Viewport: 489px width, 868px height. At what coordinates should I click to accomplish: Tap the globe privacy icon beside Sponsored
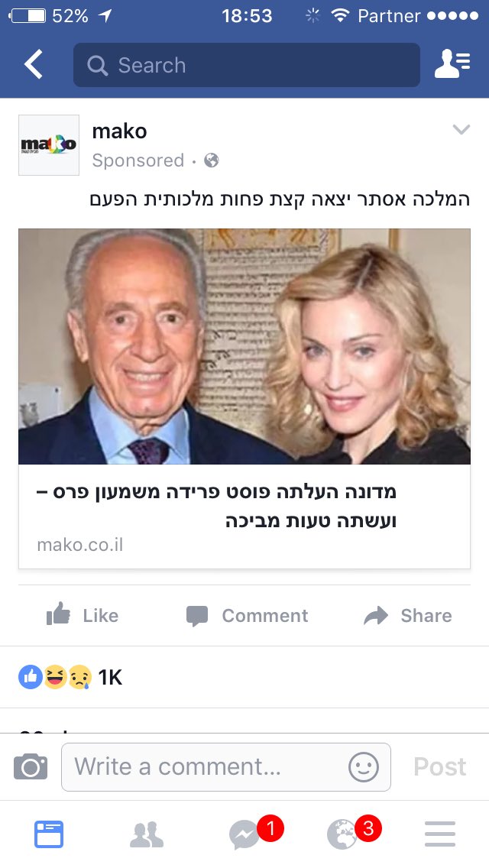pyautogui.click(x=212, y=160)
